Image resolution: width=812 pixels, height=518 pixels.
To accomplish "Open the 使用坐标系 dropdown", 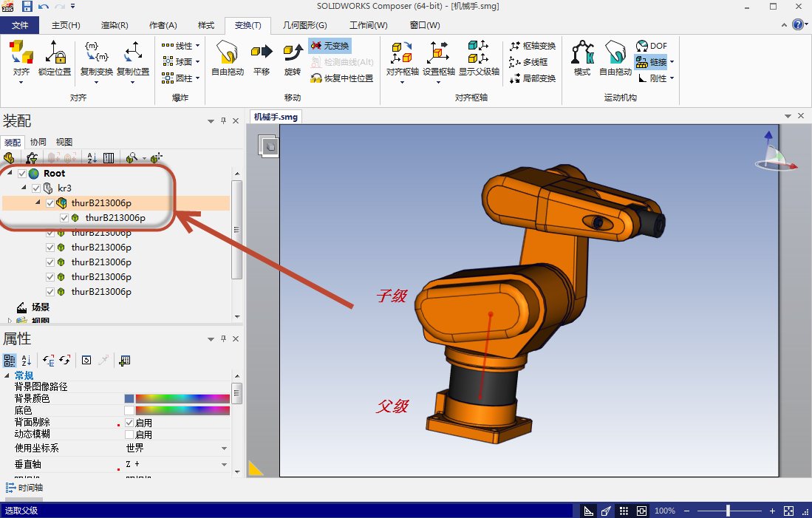I will coord(225,448).
